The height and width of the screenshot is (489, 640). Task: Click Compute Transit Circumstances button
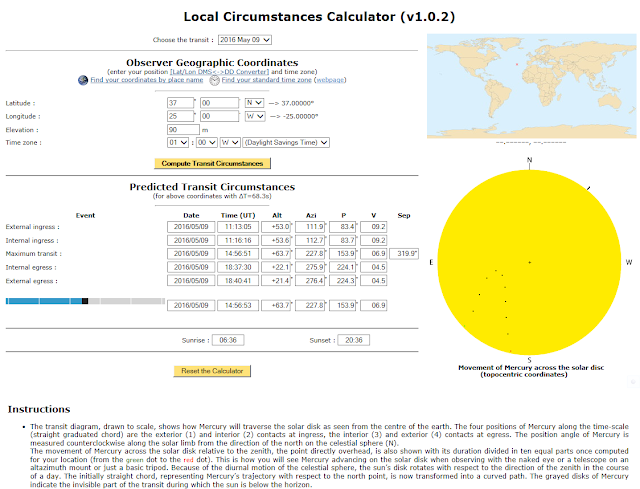pos(212,163)
